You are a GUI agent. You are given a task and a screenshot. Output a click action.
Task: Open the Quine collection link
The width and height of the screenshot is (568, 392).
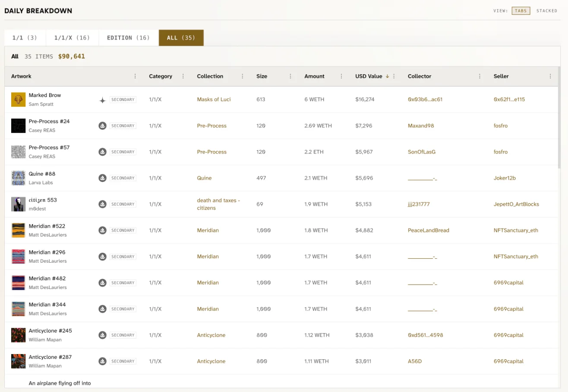click(x=205, y=178)
